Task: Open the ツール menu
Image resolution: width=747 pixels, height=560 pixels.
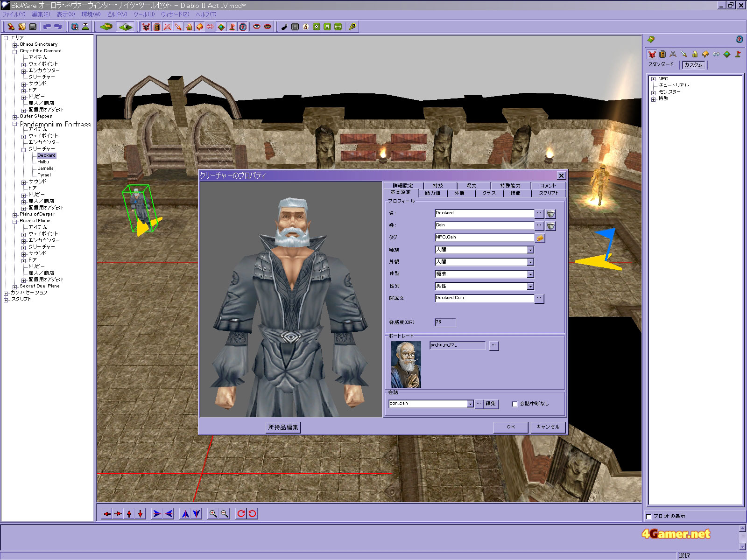Action: (x=144, y=14)
